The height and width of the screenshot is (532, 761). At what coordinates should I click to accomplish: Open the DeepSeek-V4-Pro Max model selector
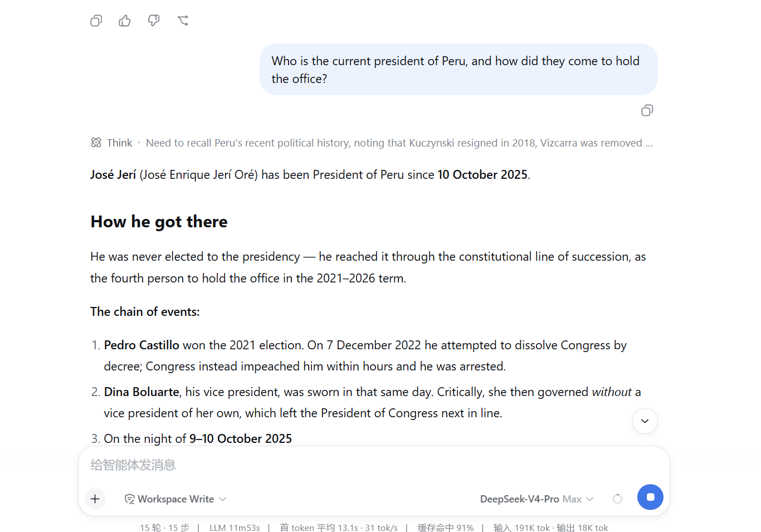(537, 499)
